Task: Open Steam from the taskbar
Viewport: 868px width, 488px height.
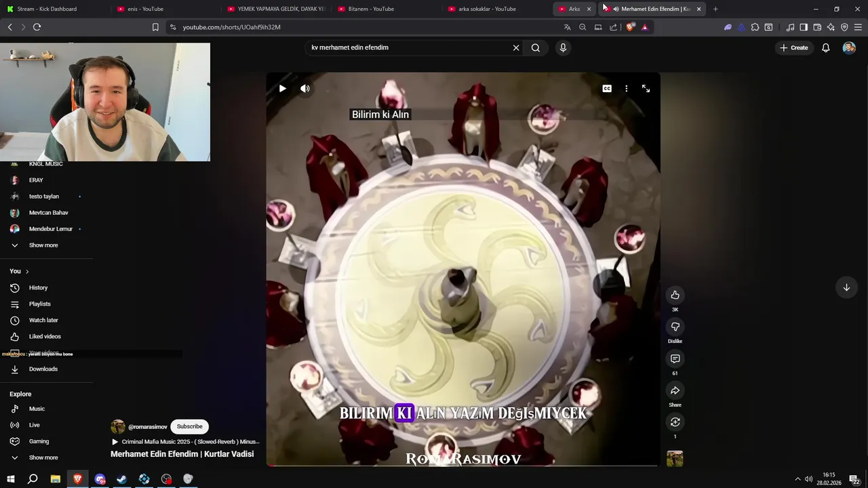Action: (x=122, y=479)
